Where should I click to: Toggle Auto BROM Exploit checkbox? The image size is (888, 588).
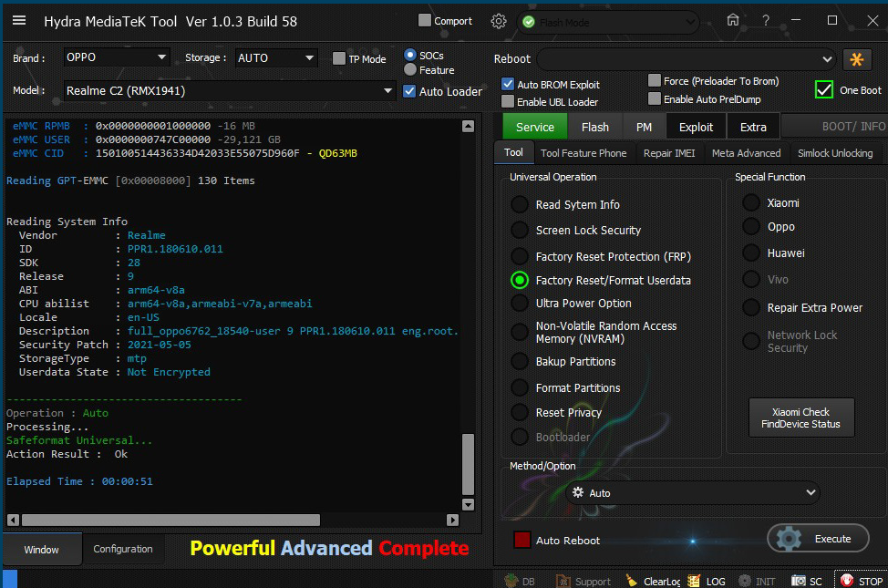coord(508,84)
